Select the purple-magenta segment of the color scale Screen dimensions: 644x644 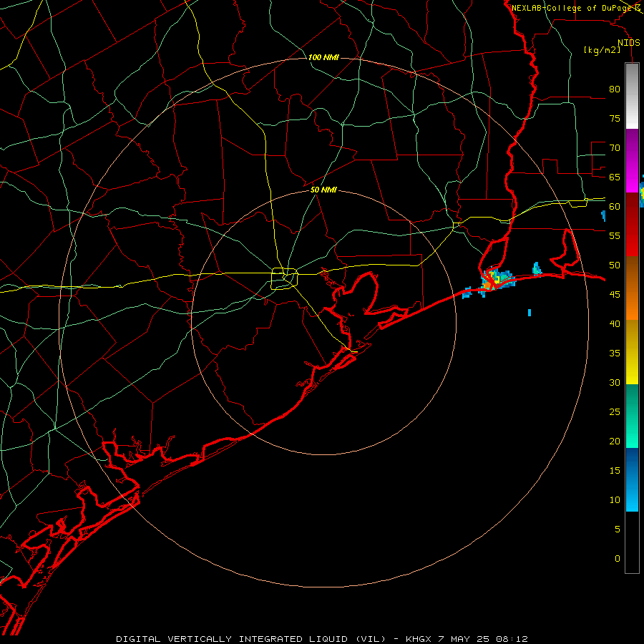click(x=632, y=161)
